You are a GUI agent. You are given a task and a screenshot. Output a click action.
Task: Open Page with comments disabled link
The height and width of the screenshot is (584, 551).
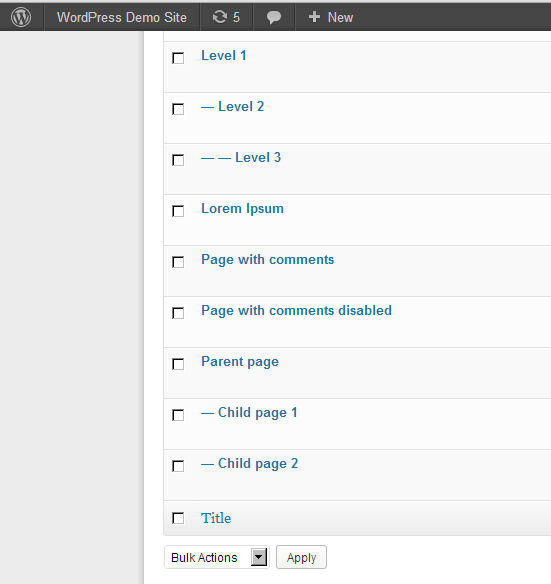tap(296, 311)
